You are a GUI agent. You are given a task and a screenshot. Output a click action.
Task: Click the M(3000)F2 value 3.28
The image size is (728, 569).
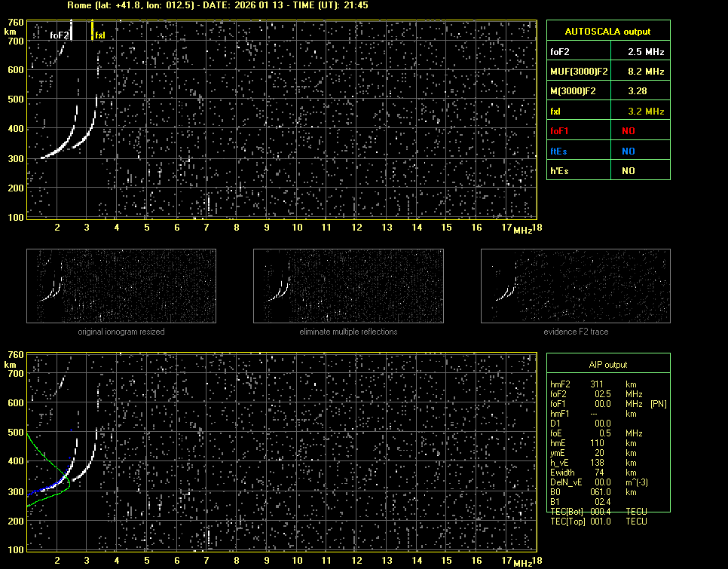pos(640,91)
